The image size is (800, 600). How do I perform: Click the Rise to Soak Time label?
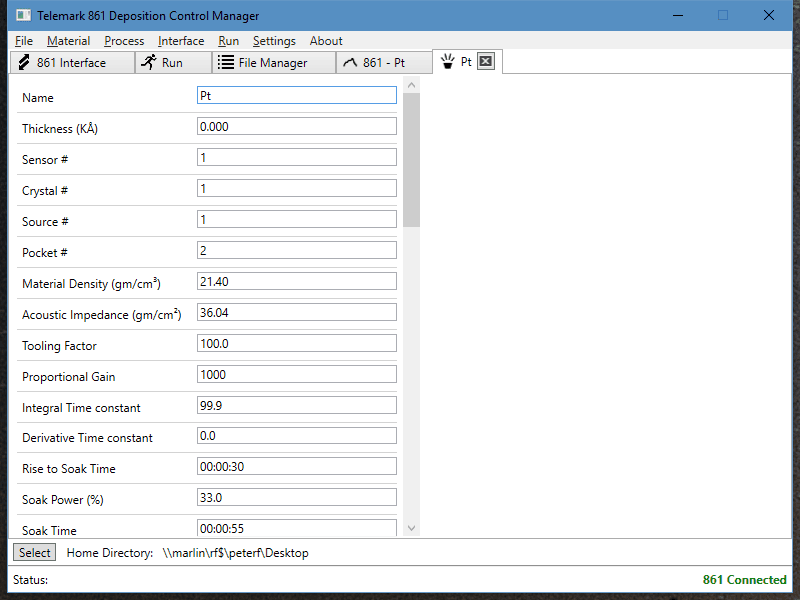(x=69, y=469)
